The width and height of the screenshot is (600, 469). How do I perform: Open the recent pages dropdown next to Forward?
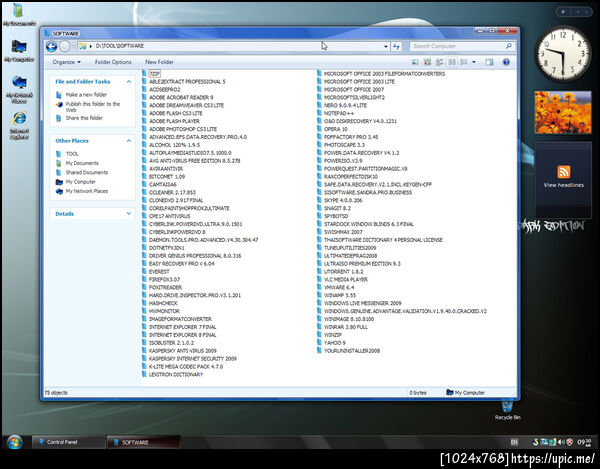click(74, 47)
